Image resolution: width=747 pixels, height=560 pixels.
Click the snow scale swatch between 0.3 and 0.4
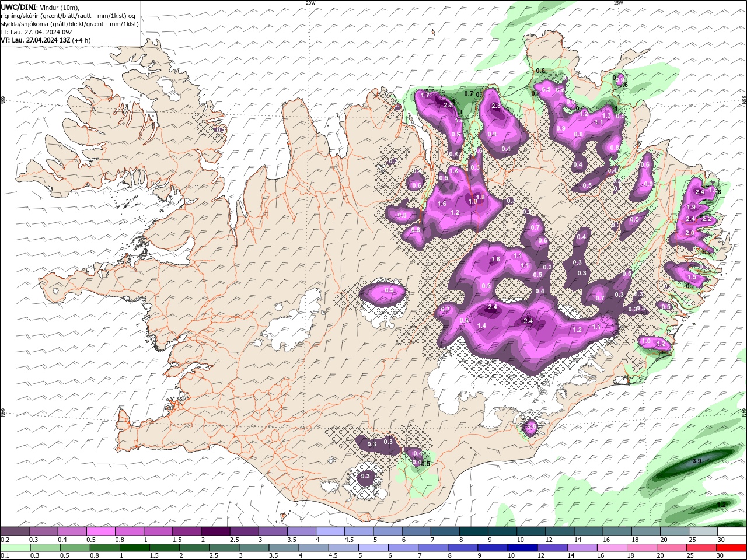pos(44,531)
